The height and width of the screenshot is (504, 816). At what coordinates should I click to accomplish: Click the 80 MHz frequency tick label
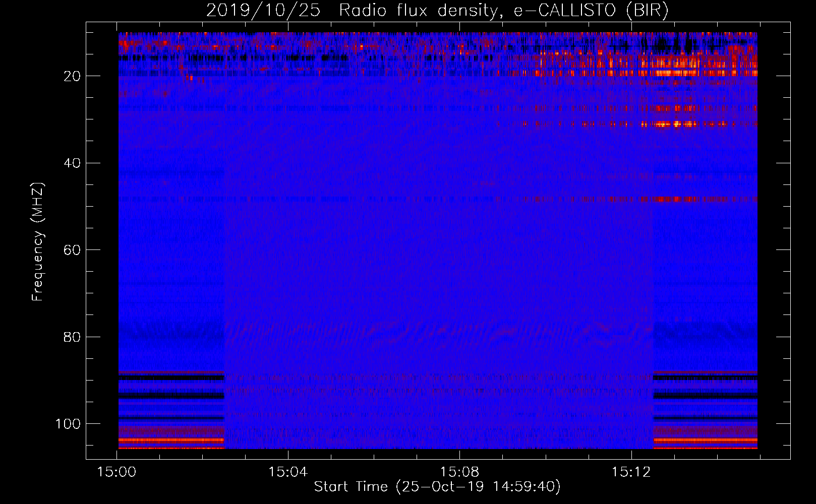pos(73,337)
